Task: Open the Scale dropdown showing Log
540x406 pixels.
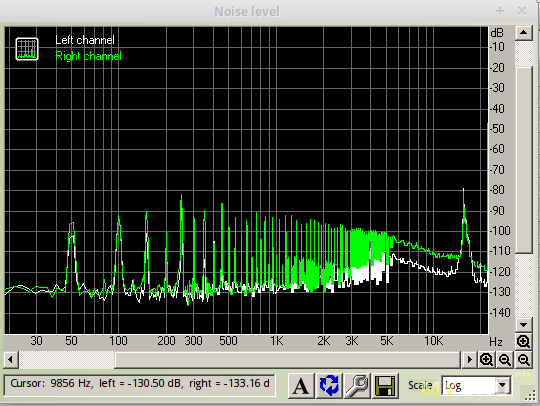Action: (476, 386)
